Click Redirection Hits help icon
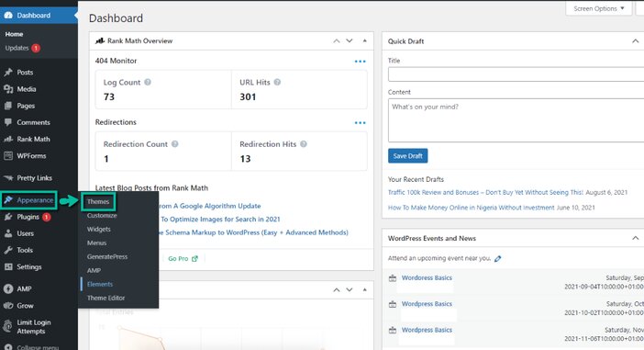This screenshot has width=644, height=350. coord(304,144)
